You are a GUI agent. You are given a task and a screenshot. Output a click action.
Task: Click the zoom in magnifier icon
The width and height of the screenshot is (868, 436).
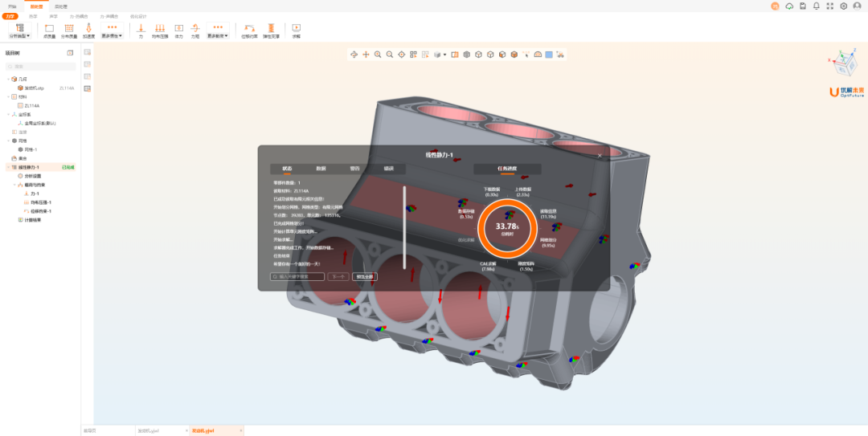click(x=378, y=55)
